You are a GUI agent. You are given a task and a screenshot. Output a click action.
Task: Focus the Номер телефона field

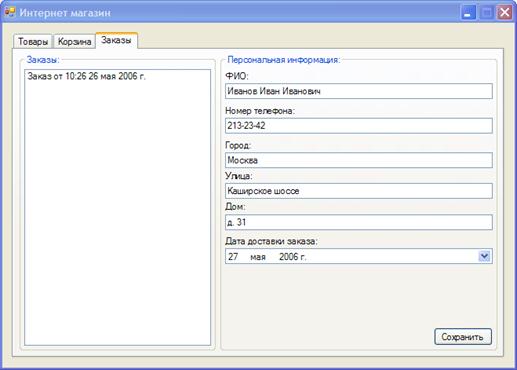click(359, 126)
